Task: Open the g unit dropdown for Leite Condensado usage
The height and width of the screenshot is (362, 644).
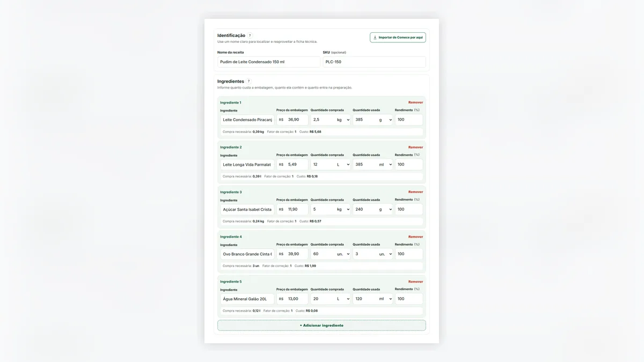Action: tap(385, 120)
